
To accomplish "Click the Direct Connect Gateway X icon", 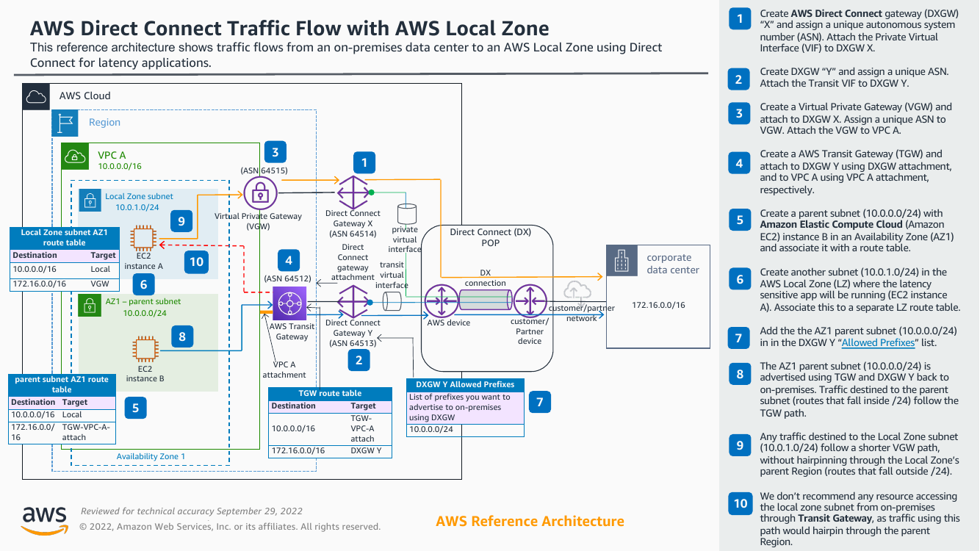I will click(353, 192).
